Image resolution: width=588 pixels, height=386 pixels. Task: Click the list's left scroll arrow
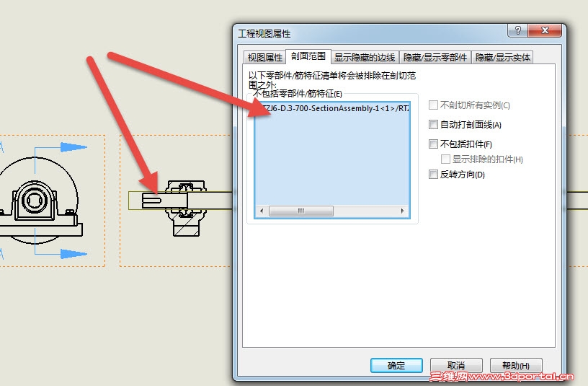point(262,211)
